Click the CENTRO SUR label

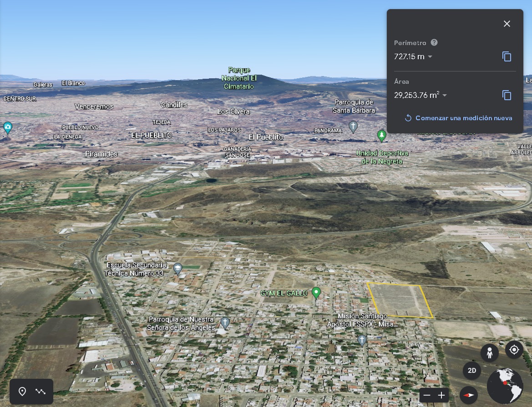coord(19,99)
